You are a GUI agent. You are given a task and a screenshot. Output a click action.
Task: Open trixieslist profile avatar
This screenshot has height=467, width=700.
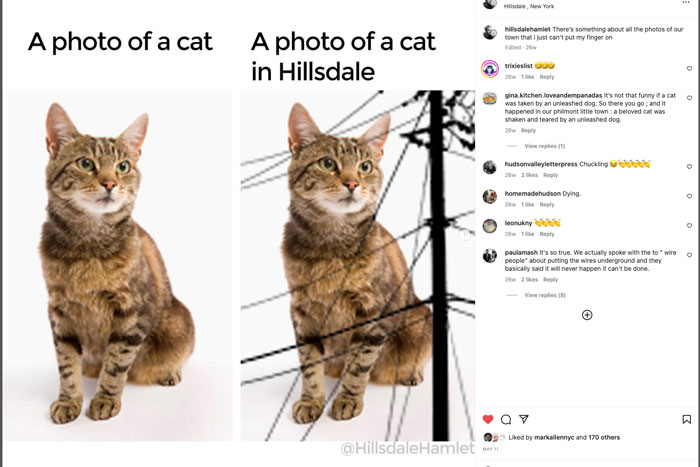click(x=490, y=69)
